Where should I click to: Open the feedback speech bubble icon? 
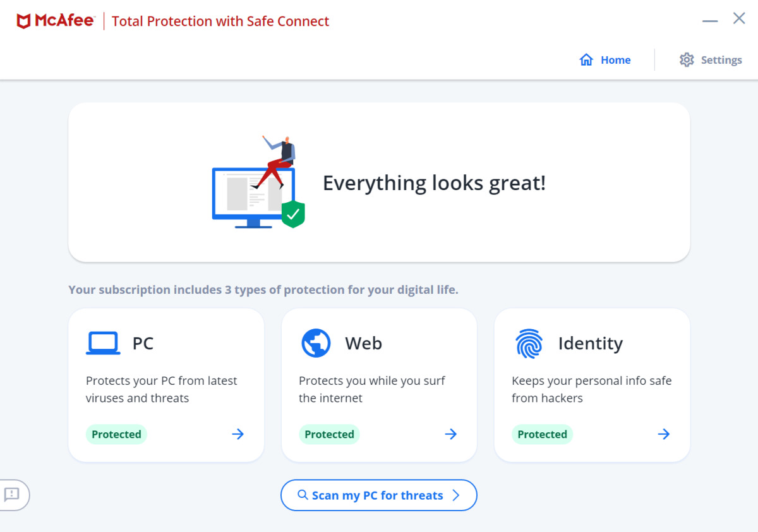point(12,494)
